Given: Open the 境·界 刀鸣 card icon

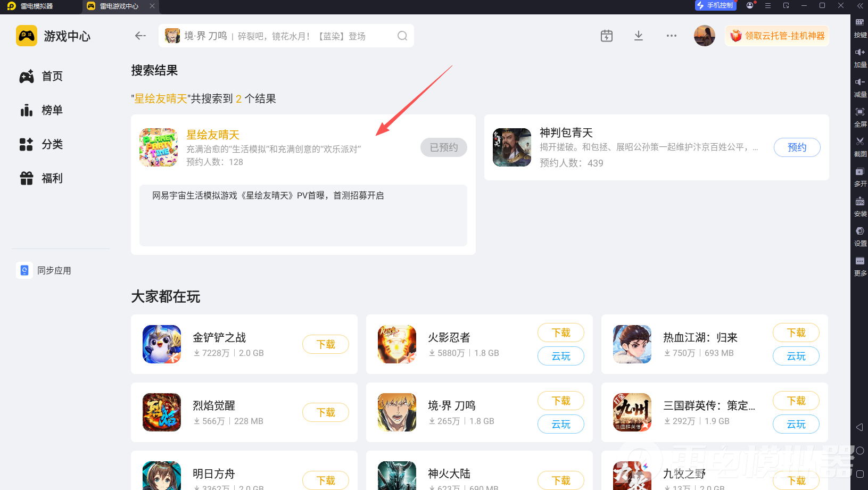Looking at the screenshot, I should pyautogui.click(x=397, y=412).
